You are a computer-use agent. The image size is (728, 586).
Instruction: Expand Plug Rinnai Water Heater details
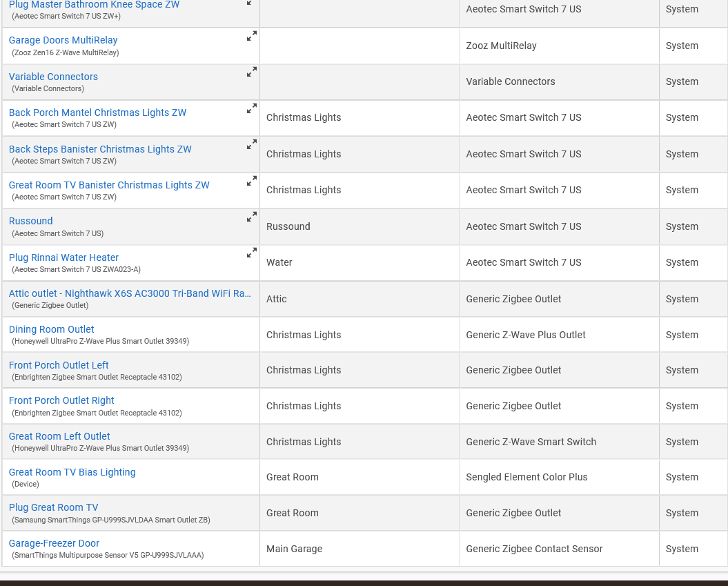pyautogui.click(x=252, y=253)
